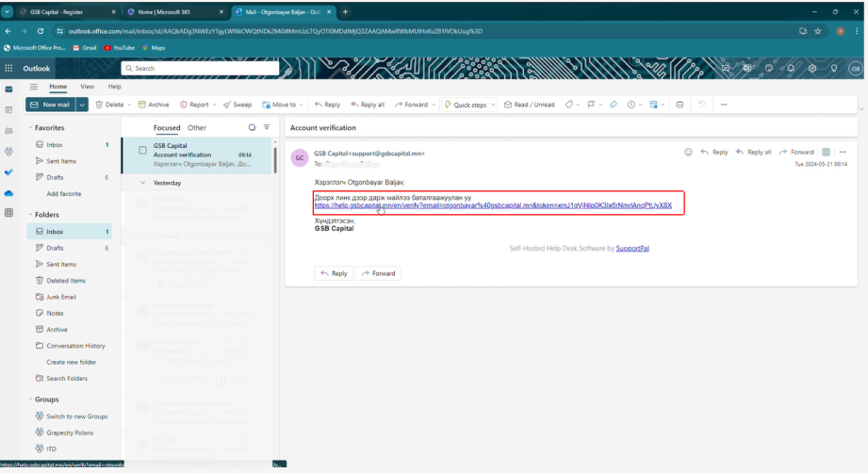The image size is (868, 473).
Task: Expand the ribbon with the chevron at right
Action: [861, 109]
